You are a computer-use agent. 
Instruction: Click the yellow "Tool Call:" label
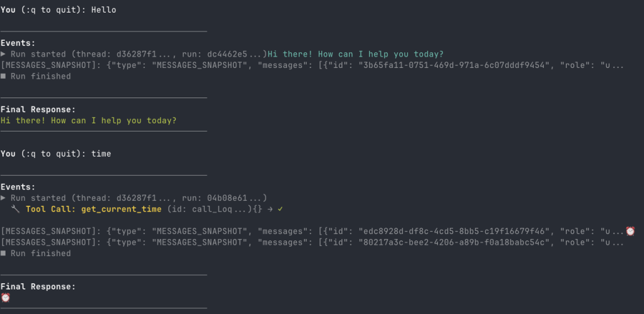[51, 208]
